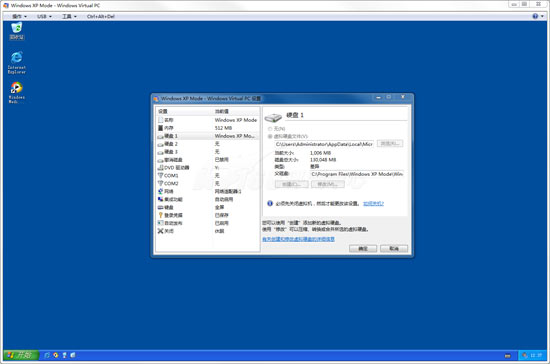The width and height of the screenshot is (550, 364).
Task: Click the blue information icon in the dialog
Action: click(x=270, y=203)
